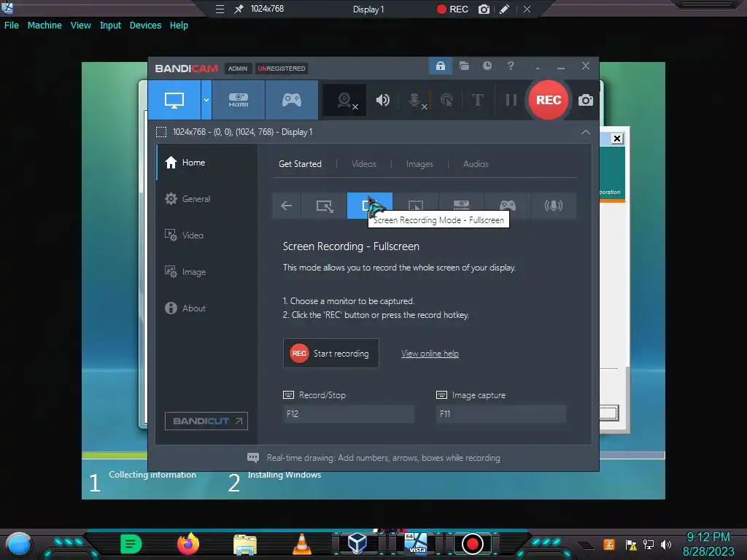The image size is (747, 560).
Task: Click the X in top recording bar
Action: 527,9
